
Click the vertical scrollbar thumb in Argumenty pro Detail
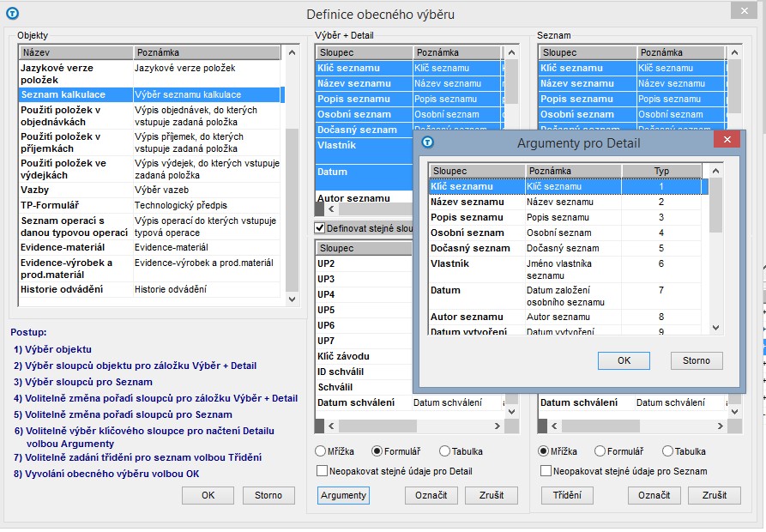pyautogui.click(x=715, y=205)
